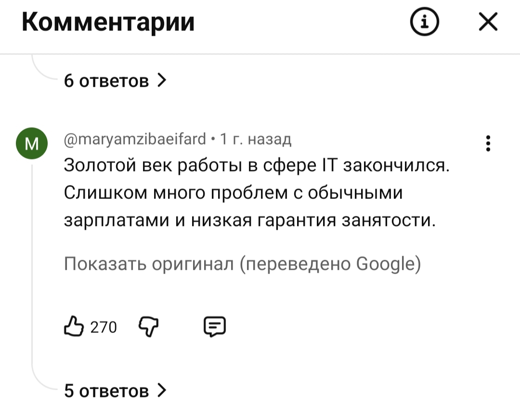The width and height of the screenshot is (520, 420).
Task: Click the comment text about IT golden age
Action: pyautogui.click(x=257, y=193)
